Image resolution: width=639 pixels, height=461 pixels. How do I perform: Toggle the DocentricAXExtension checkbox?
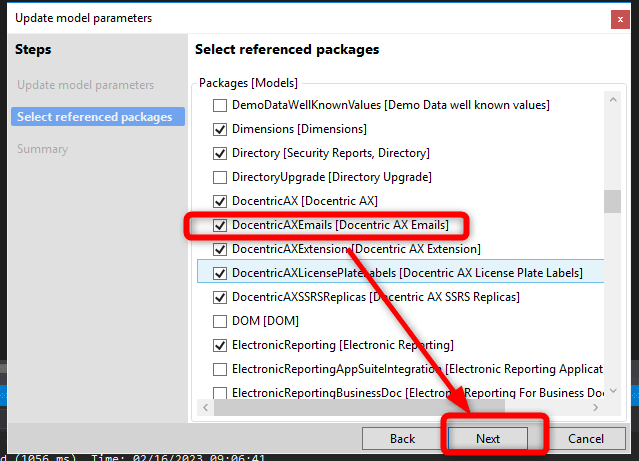click(221, 249)
